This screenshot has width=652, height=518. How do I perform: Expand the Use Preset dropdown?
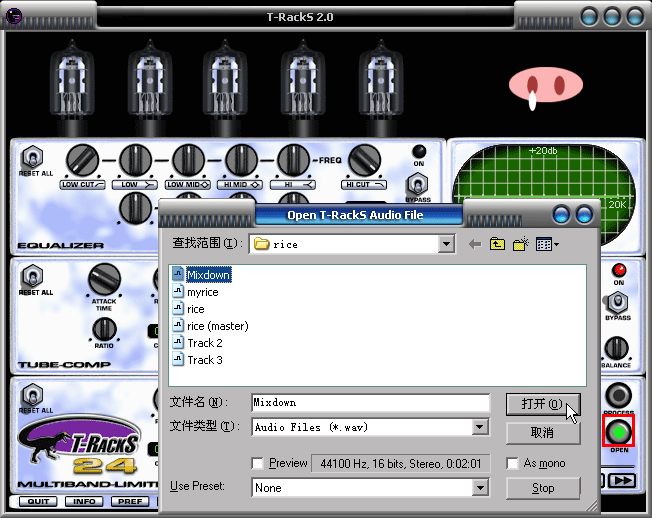pyautogui.click(x=479, y=487)
